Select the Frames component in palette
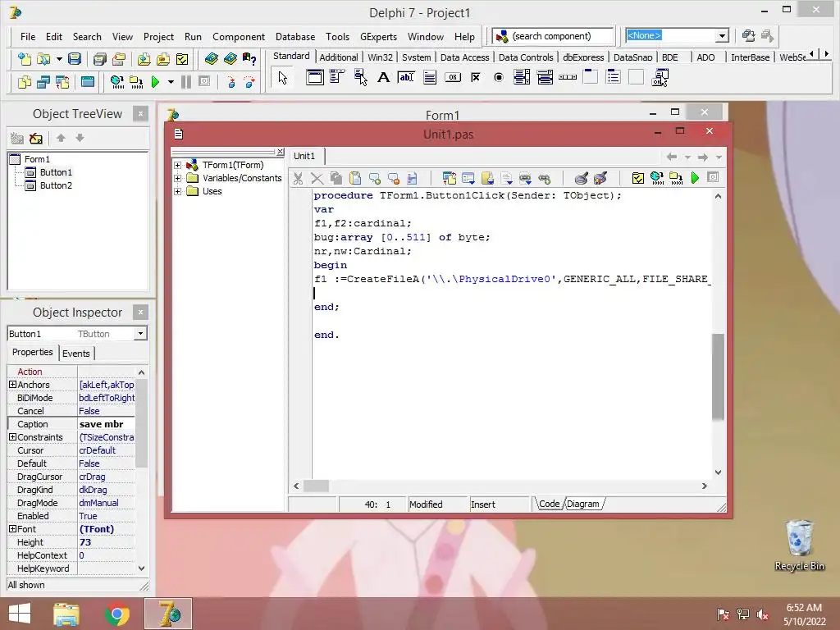 point(315,78)
